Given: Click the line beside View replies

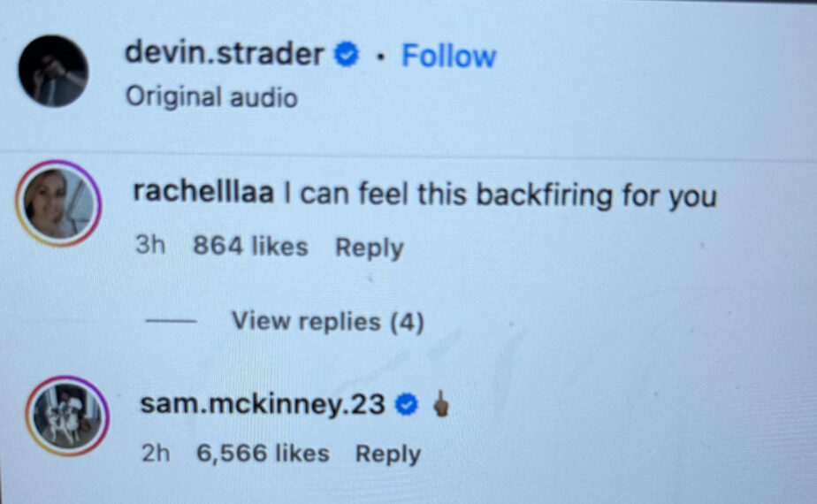Looking at the screenshot, I should [171, 321].
